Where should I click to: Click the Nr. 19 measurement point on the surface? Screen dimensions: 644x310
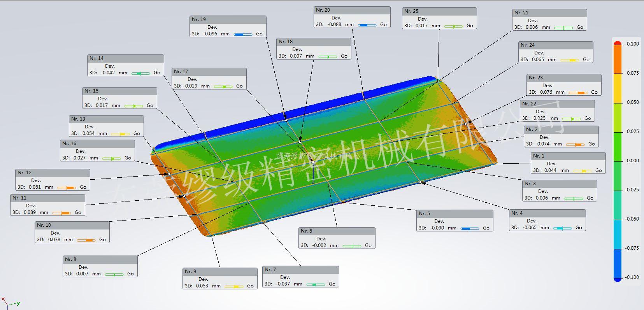[x=286, y=120]
